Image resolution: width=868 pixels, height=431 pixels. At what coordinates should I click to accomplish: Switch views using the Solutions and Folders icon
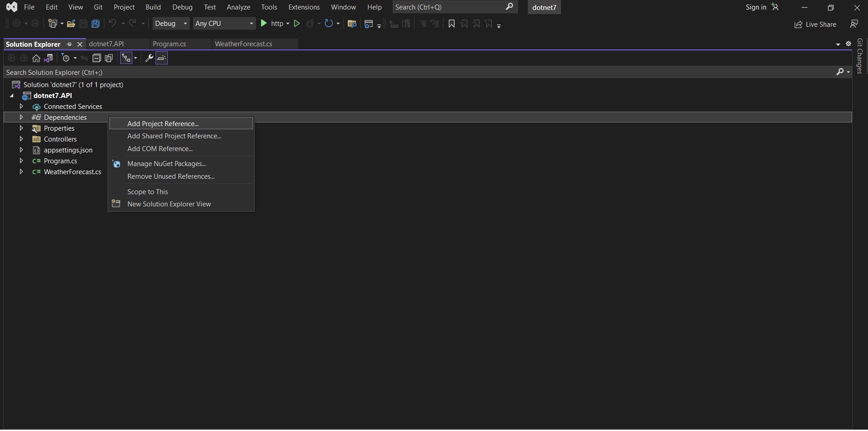coord(49,58)
